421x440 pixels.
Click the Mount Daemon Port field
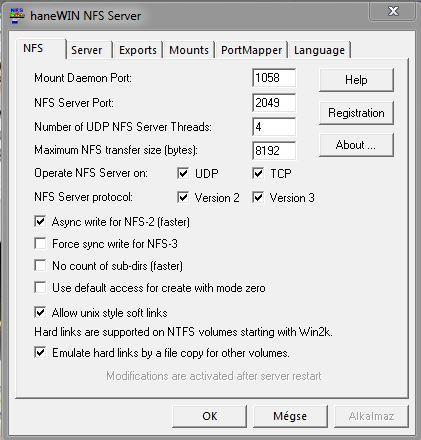[274, 78]
